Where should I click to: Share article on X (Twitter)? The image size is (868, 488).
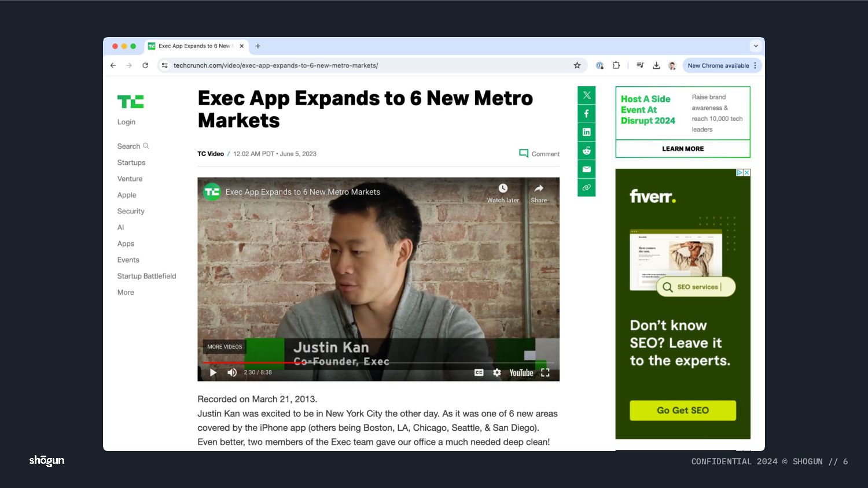[586, 95]
